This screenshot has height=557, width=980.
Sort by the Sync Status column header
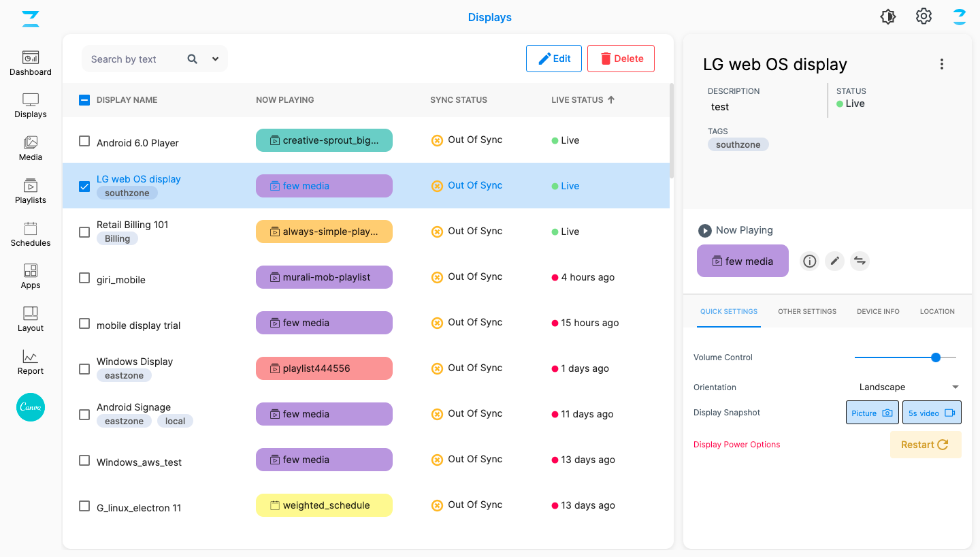pos(459,99)
